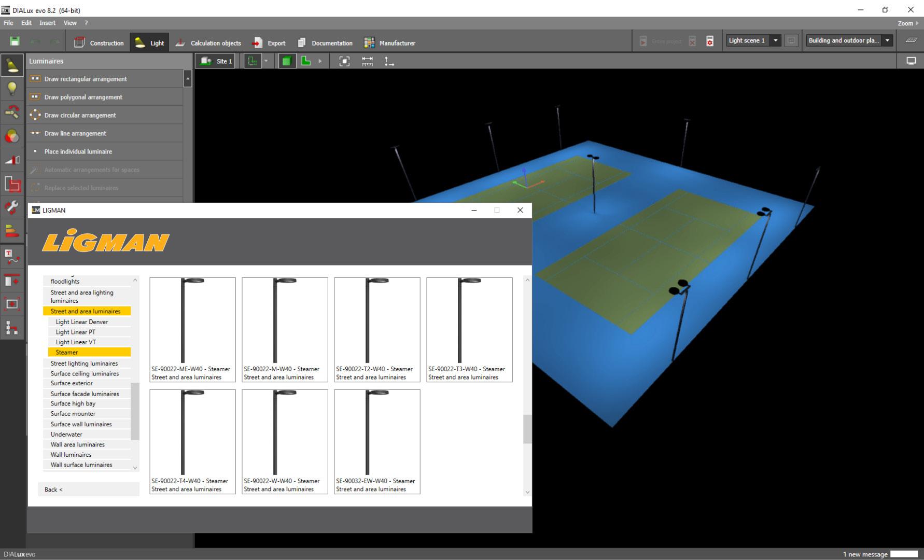924x560 pixels.
Task: Click the zoom-to-fit view icon
Action: 344,61
